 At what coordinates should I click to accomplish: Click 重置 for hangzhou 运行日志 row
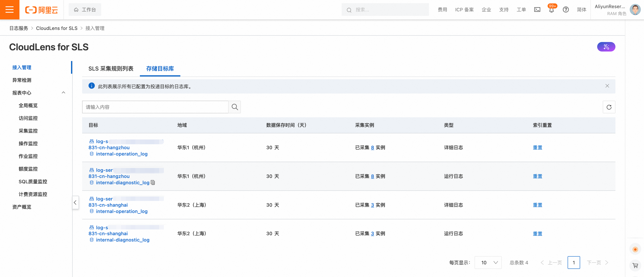[x=537, y=176]
